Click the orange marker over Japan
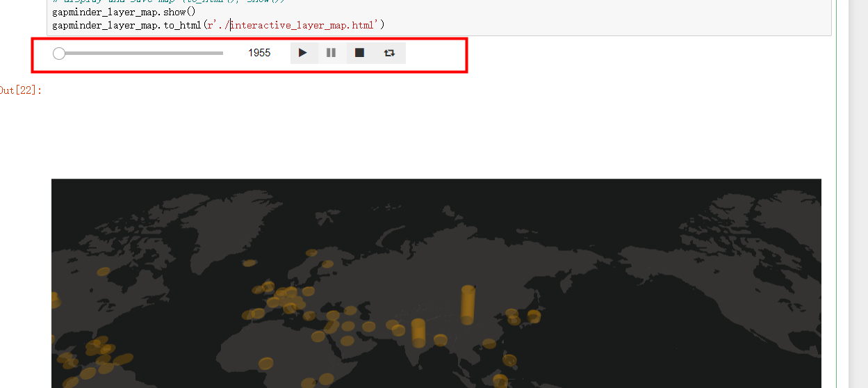This screenshot has height=388, width=868. tap(534, 316)
